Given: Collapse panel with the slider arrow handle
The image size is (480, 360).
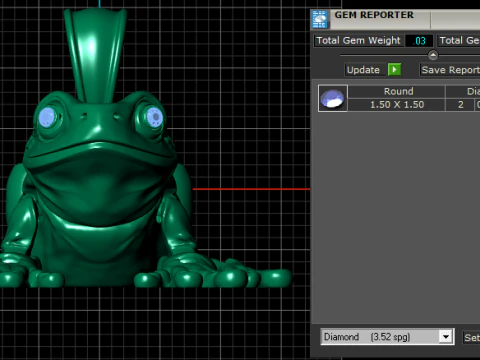Looking at the screenshot, I should click(433, 55).
